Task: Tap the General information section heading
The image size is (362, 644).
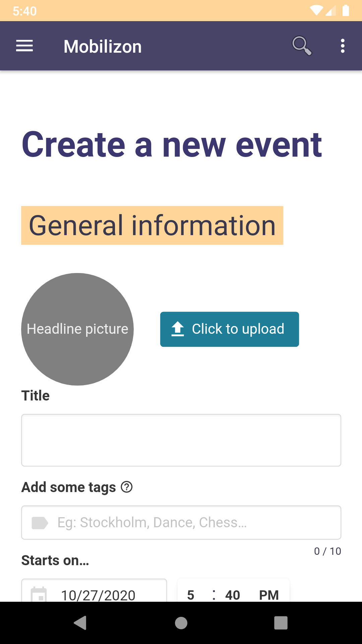Action: [152, 225]
